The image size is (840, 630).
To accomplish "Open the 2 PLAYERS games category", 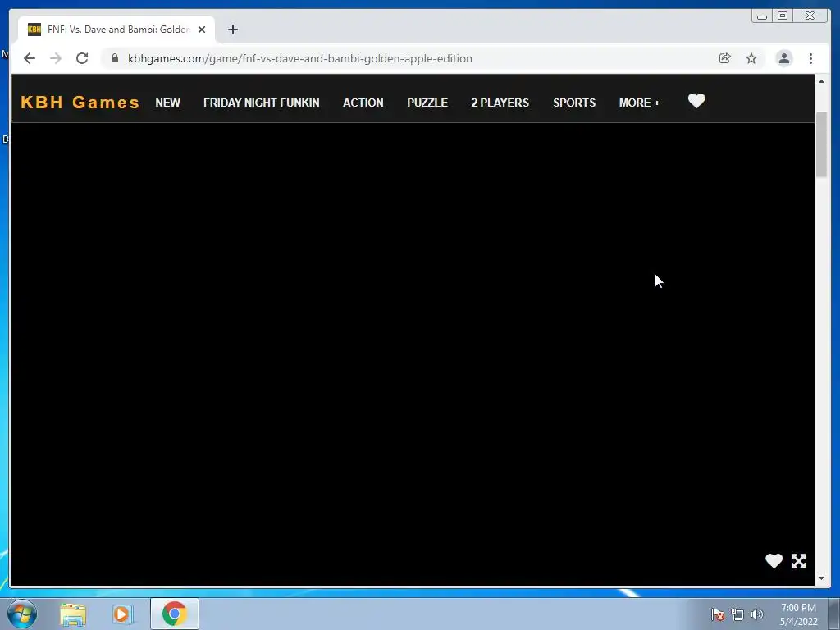I will [x=500, y=103].
